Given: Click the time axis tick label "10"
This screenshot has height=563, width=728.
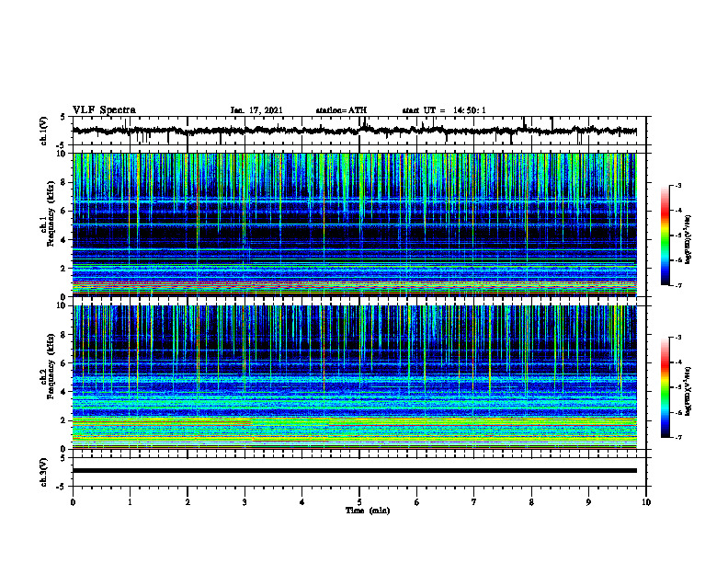Looking at the screenshot, I should click(646, 502).
